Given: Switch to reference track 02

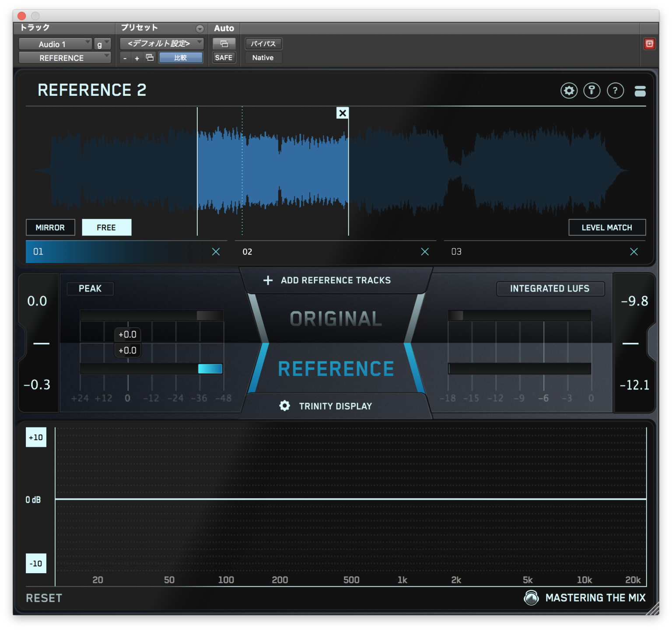Looking at the screenshot, I should click(306, 252).
